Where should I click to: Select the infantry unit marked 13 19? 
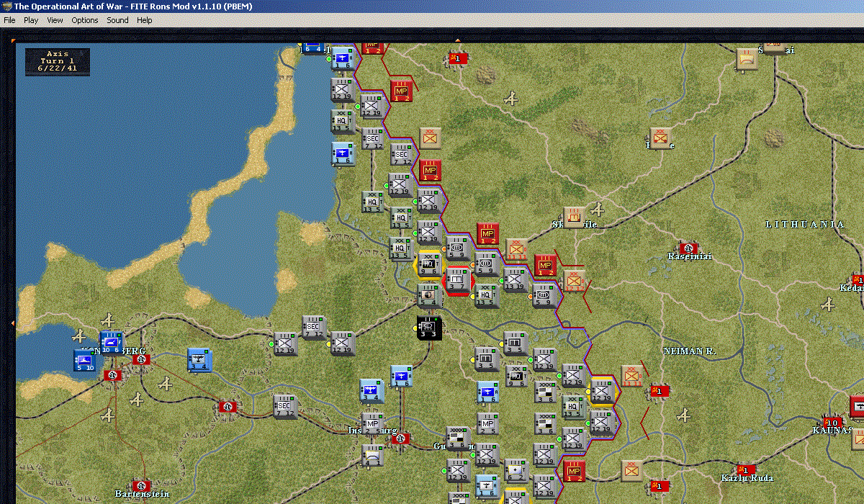pos(516,279)
